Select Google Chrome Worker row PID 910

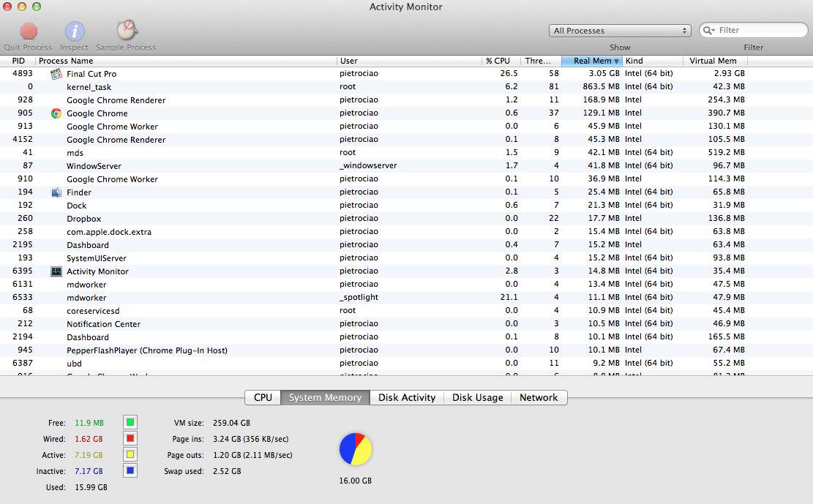click(407, 179)
